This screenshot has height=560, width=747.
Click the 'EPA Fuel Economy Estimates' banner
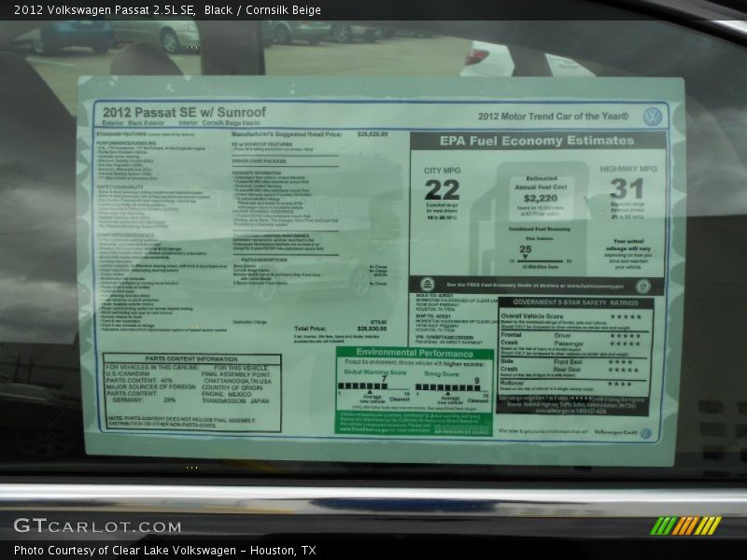pos(537,141)
